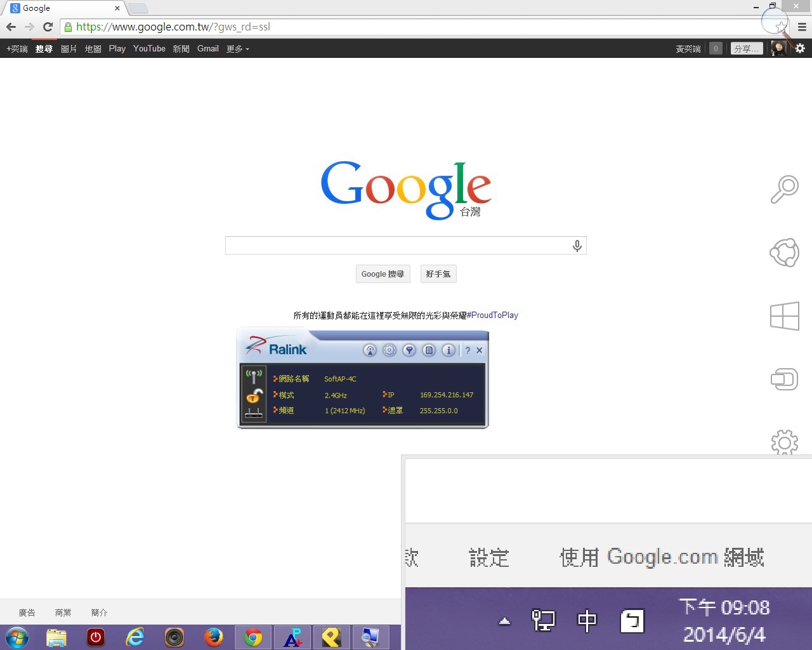Image resolution: width=812 pixels, height=650 pixels.
Task: Click the red power taskbar icon
Action: point(96,637)
